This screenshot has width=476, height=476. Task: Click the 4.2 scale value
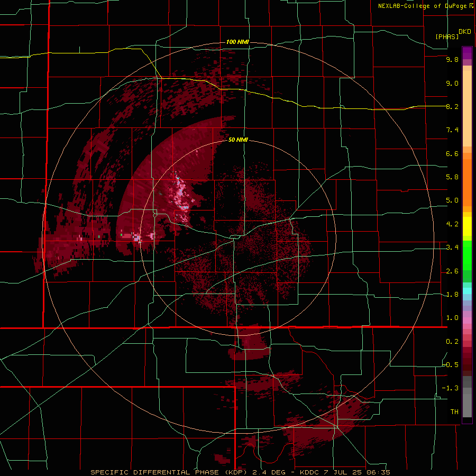pyautogui.click(x=452, y=224)
